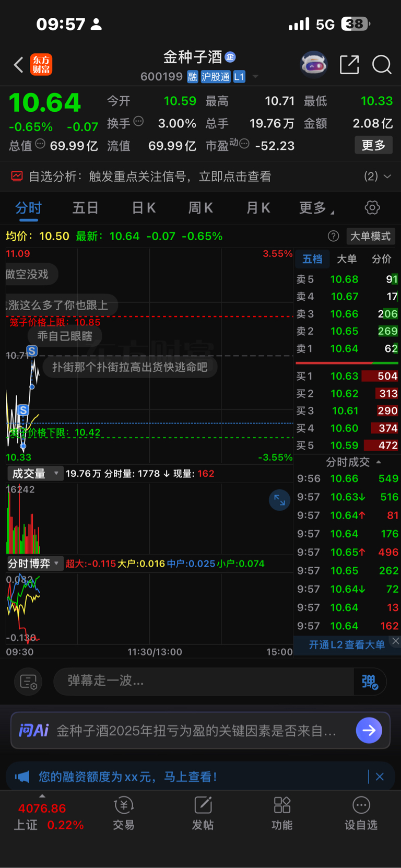The image size is (401, 868).
Task: Switch to 五日 chart tab
Action: point(85,208)
